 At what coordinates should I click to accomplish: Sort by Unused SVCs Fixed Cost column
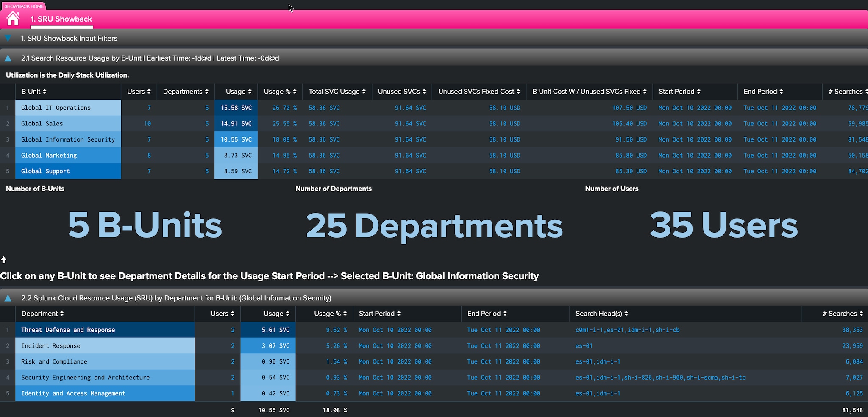point(479,92)
